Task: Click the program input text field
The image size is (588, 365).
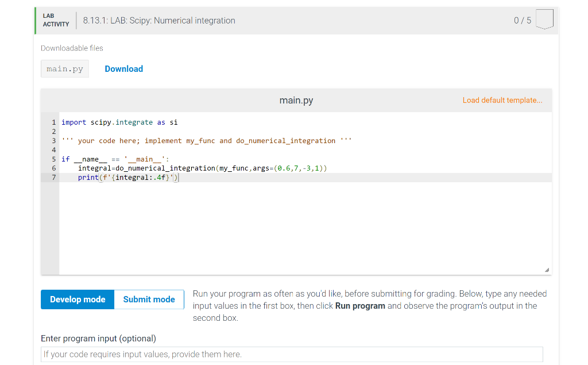Action: point(291,354)
